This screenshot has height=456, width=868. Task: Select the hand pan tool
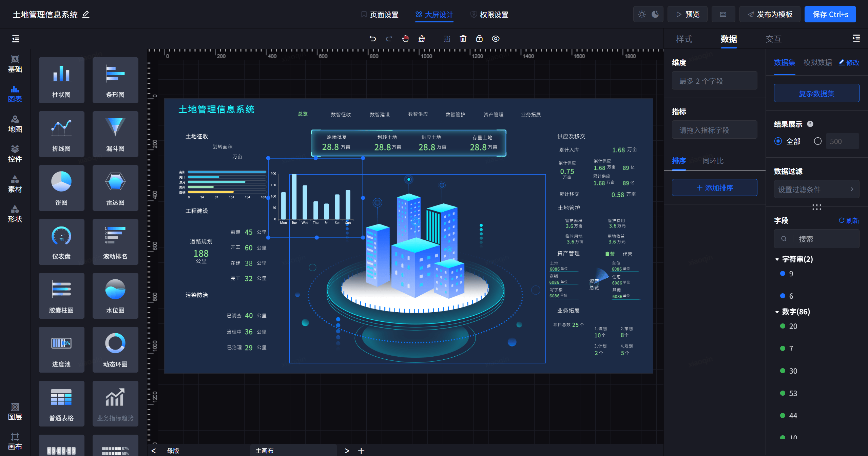[x=405, y=39]
